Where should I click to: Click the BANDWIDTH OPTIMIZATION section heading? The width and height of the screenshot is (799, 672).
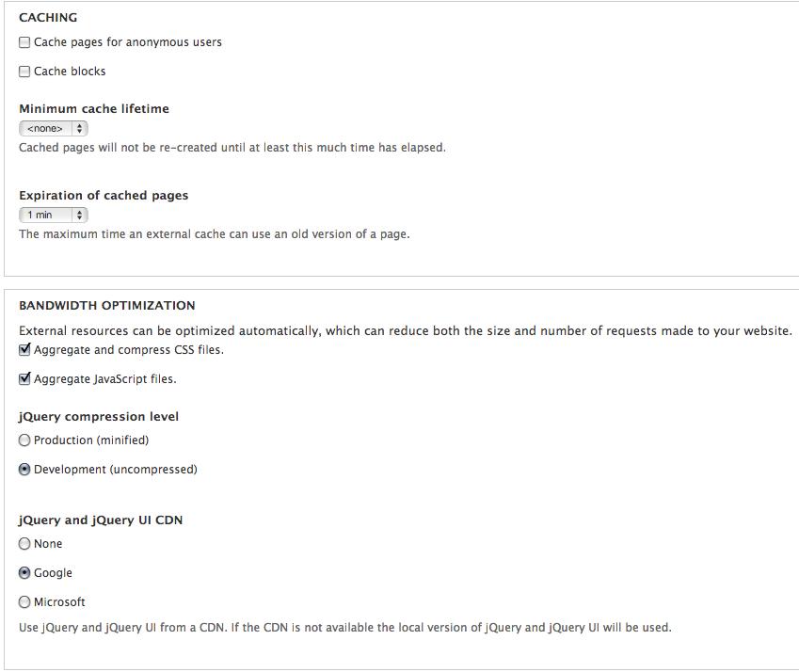107,306
